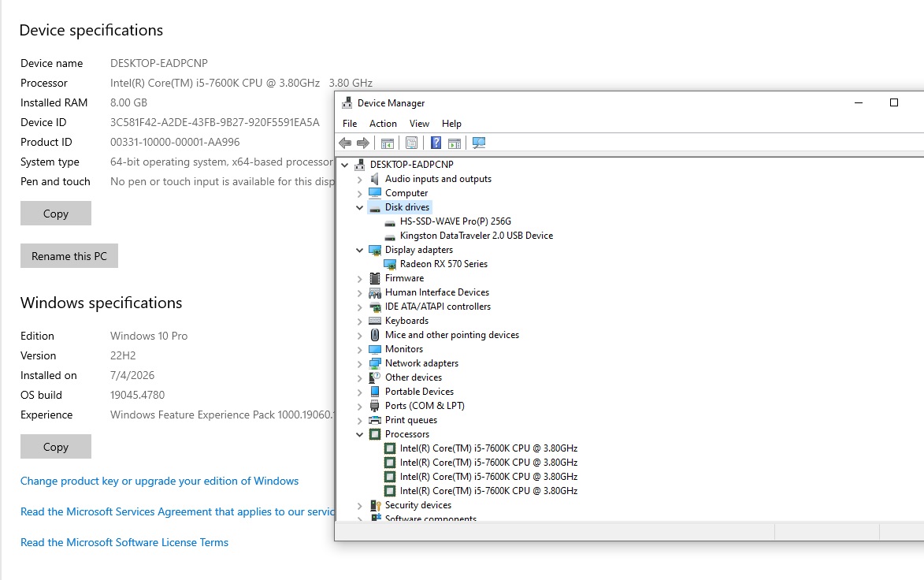Open the Action menu
The width and height of the screenshot is (924, 580).
coord(383,123)
